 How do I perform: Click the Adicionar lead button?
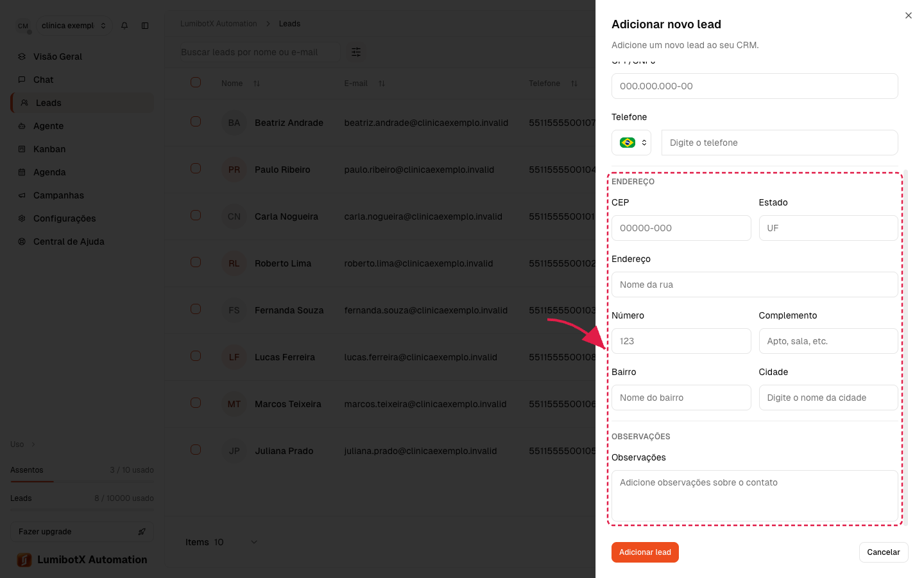pos(645,552)
